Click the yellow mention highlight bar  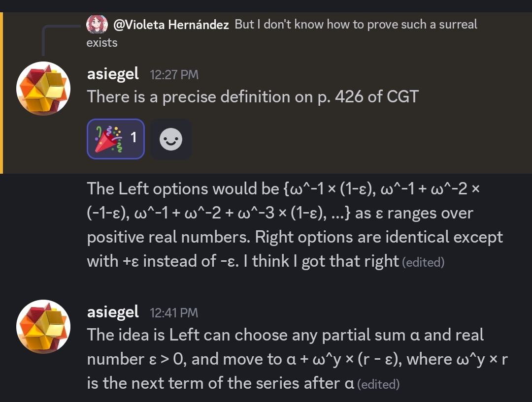click(1, 93)
